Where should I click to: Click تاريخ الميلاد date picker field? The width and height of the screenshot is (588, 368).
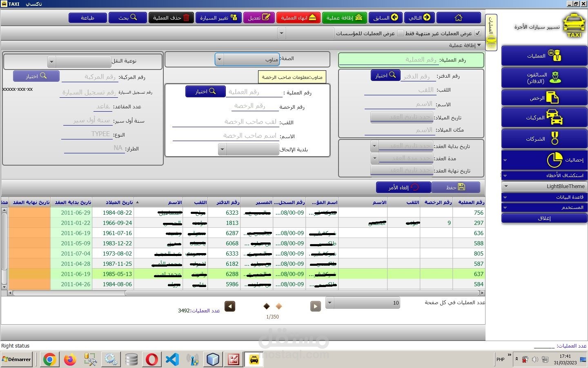pyautogui.click(x=401, y=117)
